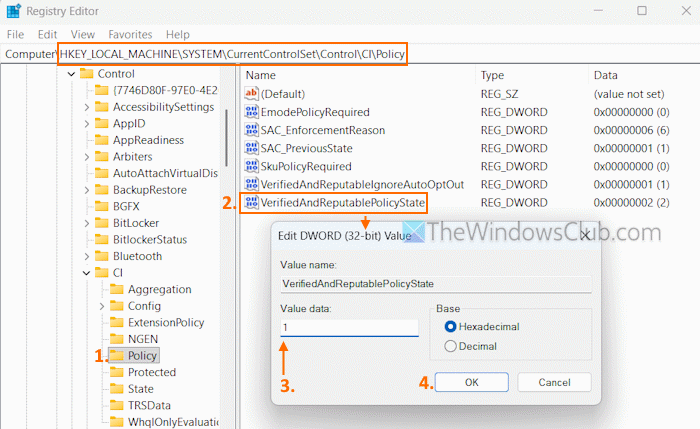Confirm the DWORD edit with OK

point(471,382)
